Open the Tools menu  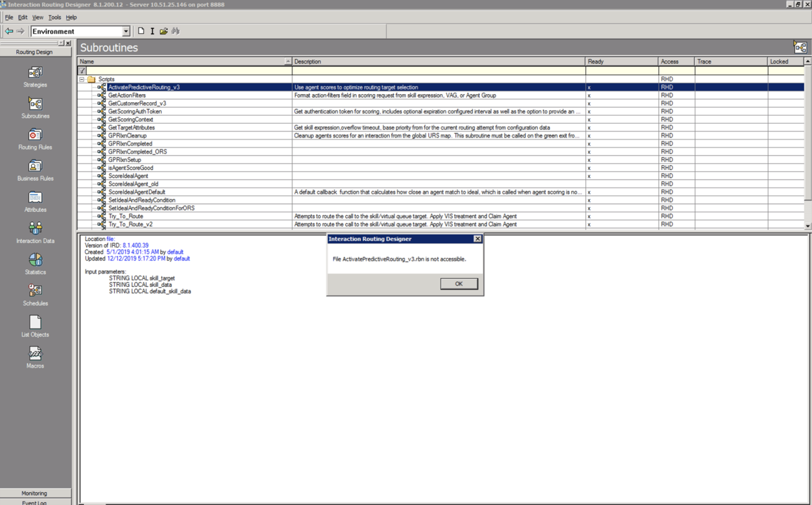click(x=55, y=17)
